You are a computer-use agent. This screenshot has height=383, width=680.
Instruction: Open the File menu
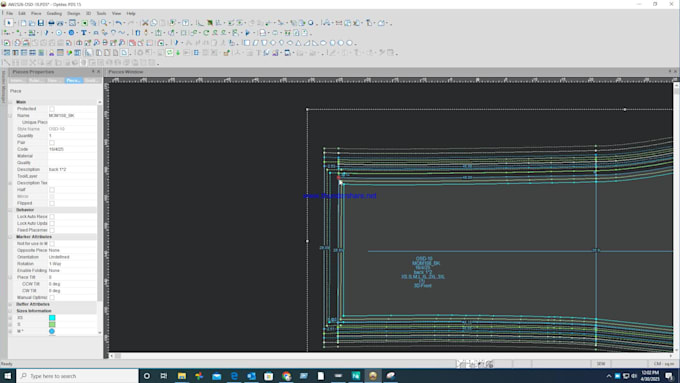click(9, 13)
